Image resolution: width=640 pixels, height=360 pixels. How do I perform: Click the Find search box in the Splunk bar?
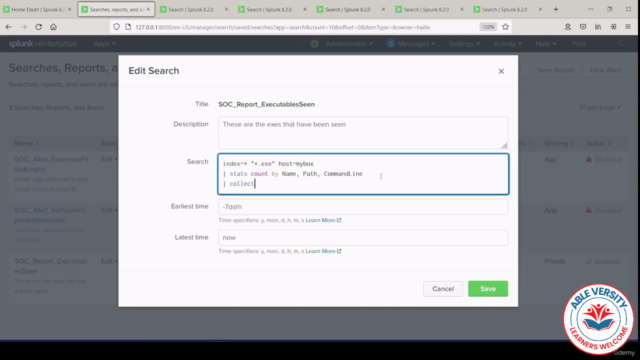click(598, 44)
